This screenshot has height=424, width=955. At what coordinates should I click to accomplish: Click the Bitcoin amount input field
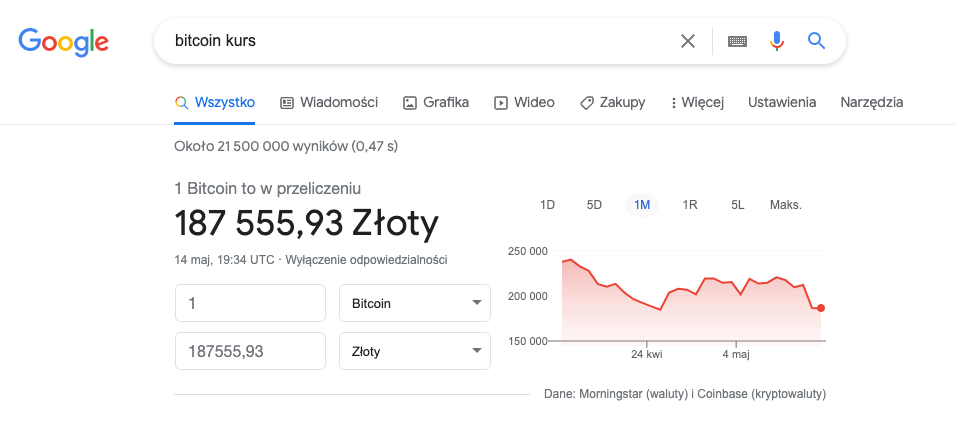coord(250,303)
